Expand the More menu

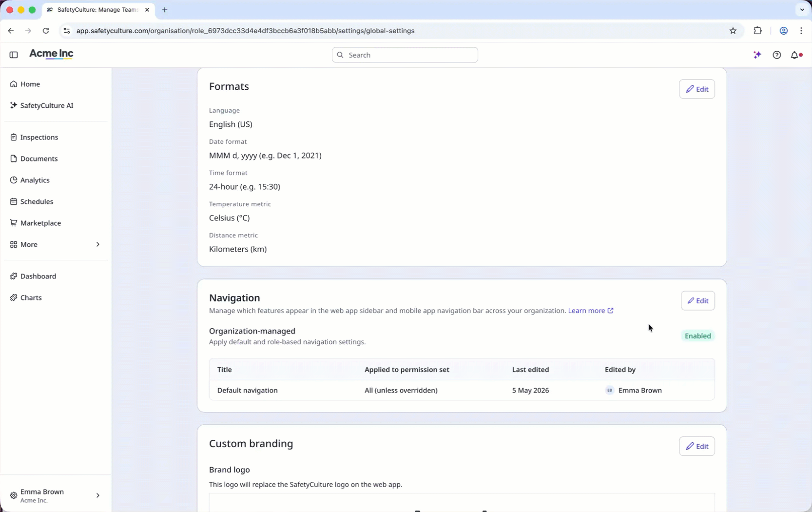point(56,244)
